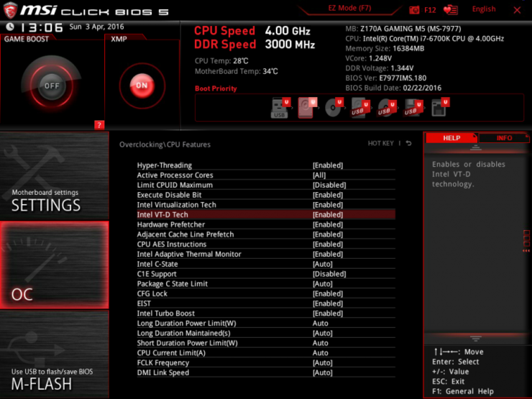Switch to EZ Mode (F7)
The width and height of the screenshot is (532, 399).
pyautogui.click(x=349, y=8)
